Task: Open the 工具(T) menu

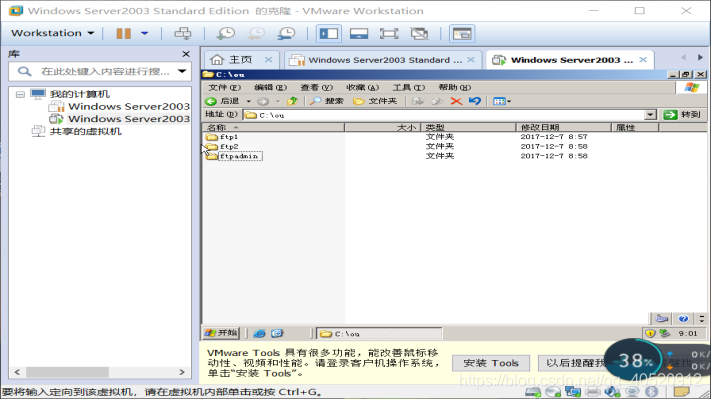Action: (x=408, y=87)
